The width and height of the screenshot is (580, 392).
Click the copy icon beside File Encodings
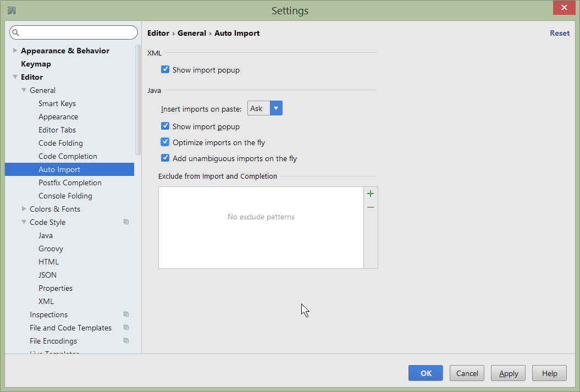pos(126,341)
